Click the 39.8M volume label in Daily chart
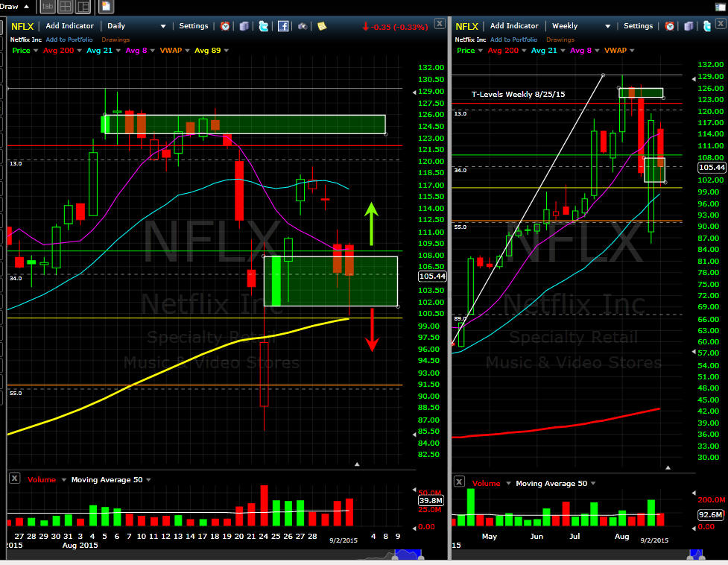728x565 pixels. [x=431, y=500]
